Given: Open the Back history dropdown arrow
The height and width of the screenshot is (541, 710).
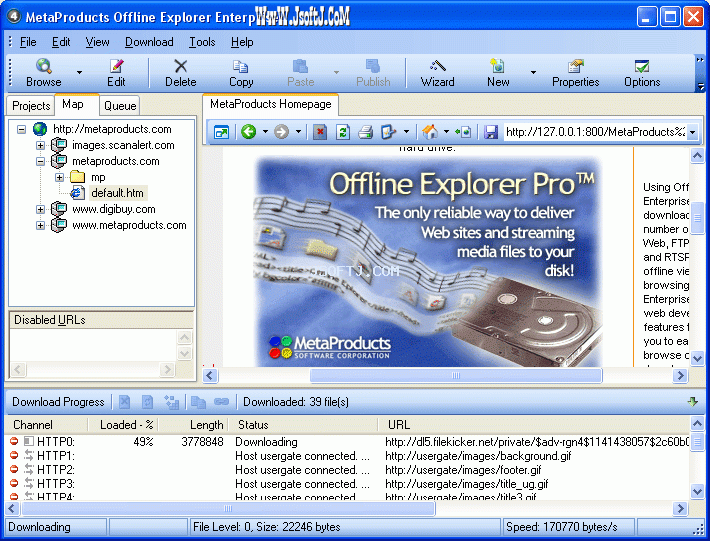Looking at the screenshot, I should 265,132.
